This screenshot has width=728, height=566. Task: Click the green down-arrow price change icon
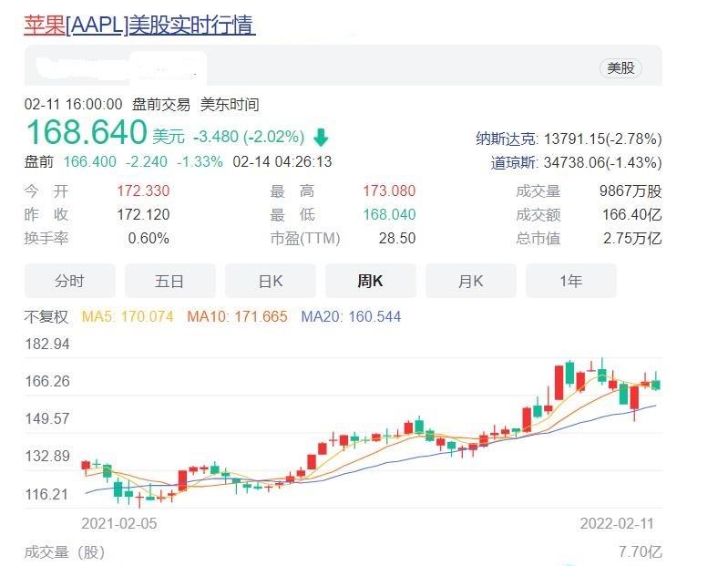point(321,138)
